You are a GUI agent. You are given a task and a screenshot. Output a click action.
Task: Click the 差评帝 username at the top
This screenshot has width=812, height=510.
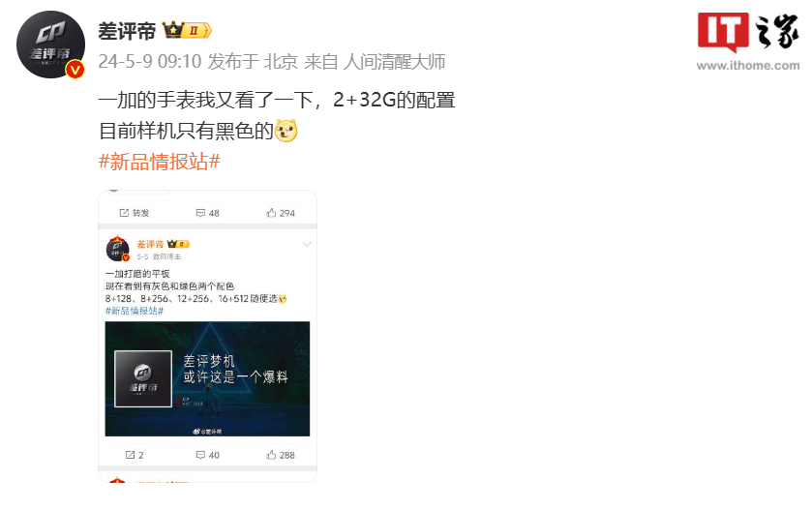[x=127, y=31]
